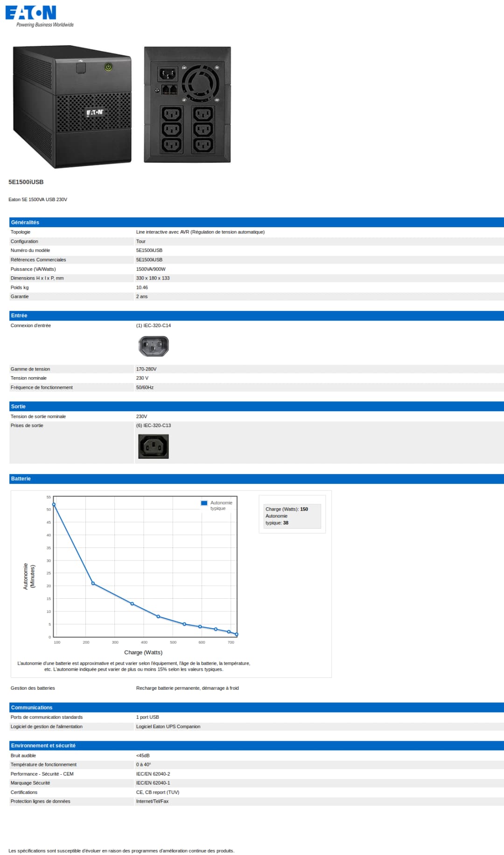Click the 'Autonomie (Minutes)' y-axis label
This screenshot has height=855, width=504.
[29, 576]
